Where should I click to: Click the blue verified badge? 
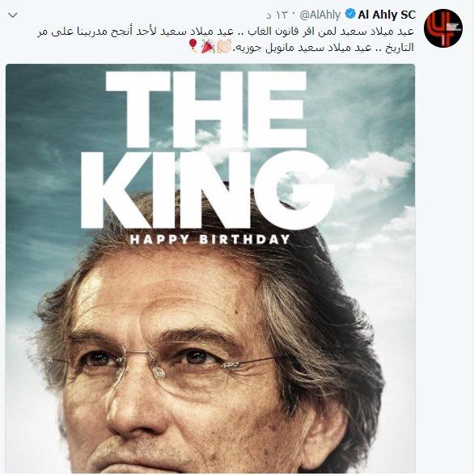[350, 15]
